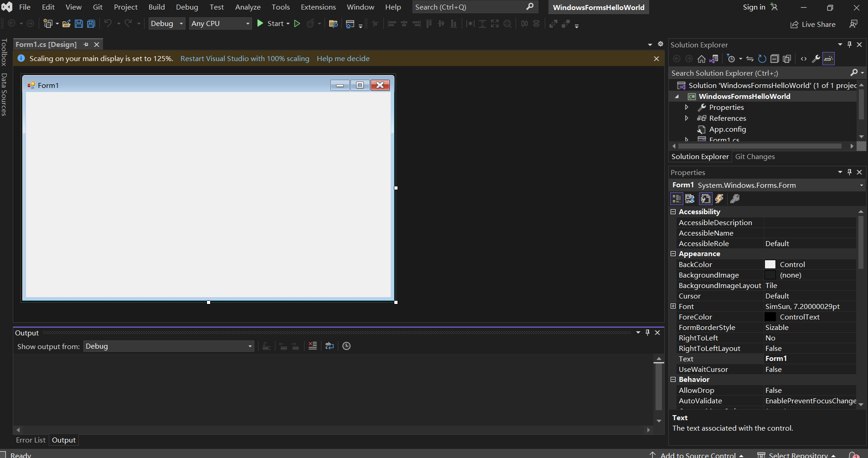The height and width of the screenshot is (458, 868).
Task: Open the Start button dropdown arrow
Action: click(288, 24)
